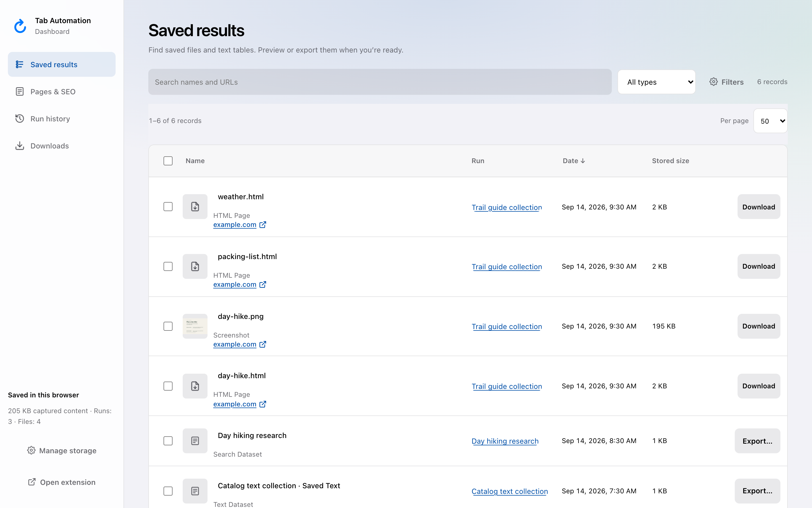Click the Filters gear icon

(713, 82)
